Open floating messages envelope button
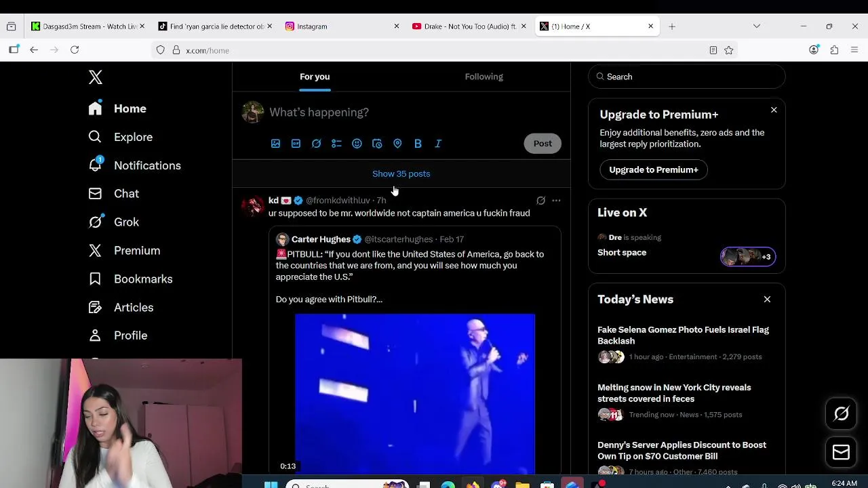The image size is (868, 488). point(841,452)
